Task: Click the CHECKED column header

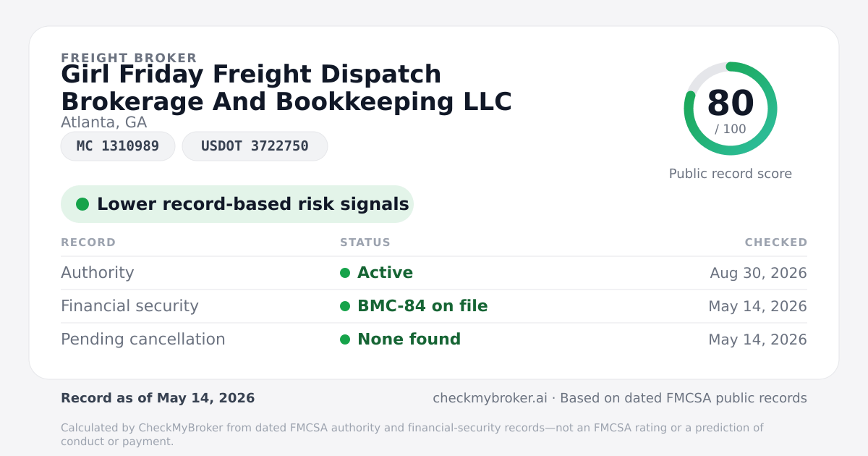Action: coord(776,242)
